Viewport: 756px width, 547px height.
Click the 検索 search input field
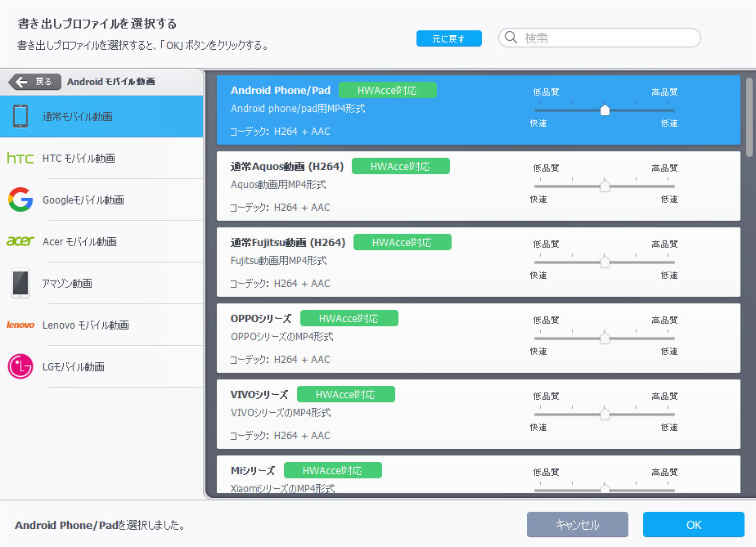(x=599, y=38)
